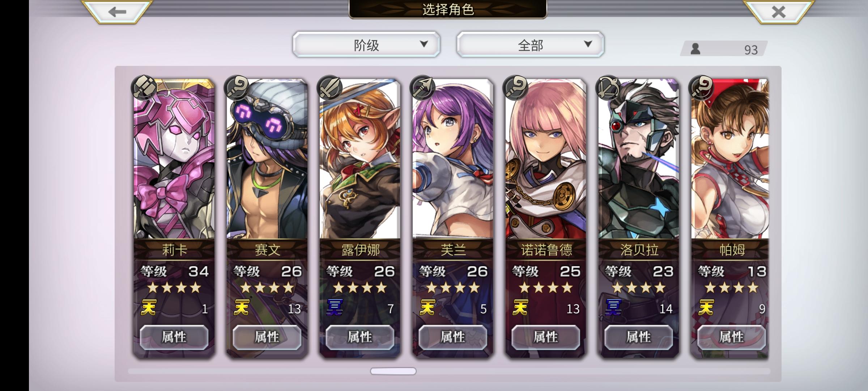868x391 pixels.
Task: Click the horizontal scrollbar handle below the cards
Action: [x=393, y=371]
